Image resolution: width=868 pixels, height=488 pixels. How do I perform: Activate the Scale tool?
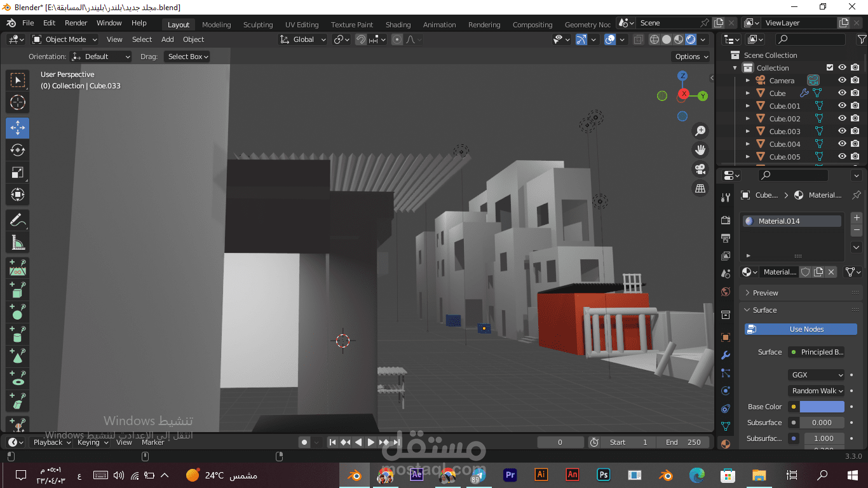tap(18, 172)
